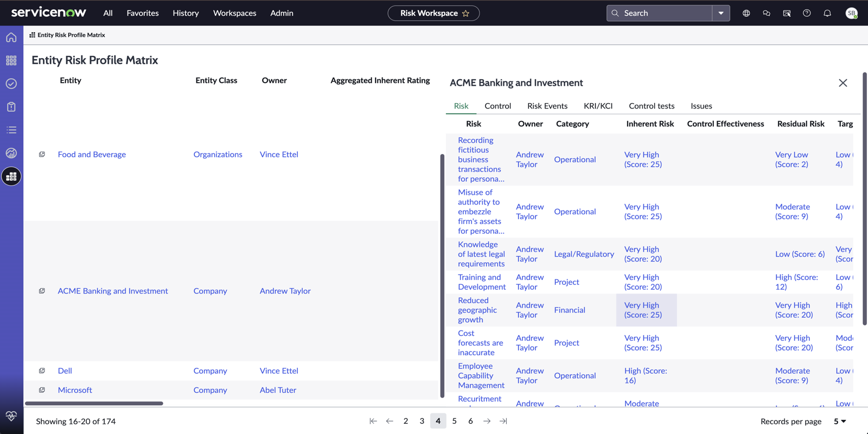Open Employee Capability Management risk link
The image size is (868, 434).
(x=481, y=376)
